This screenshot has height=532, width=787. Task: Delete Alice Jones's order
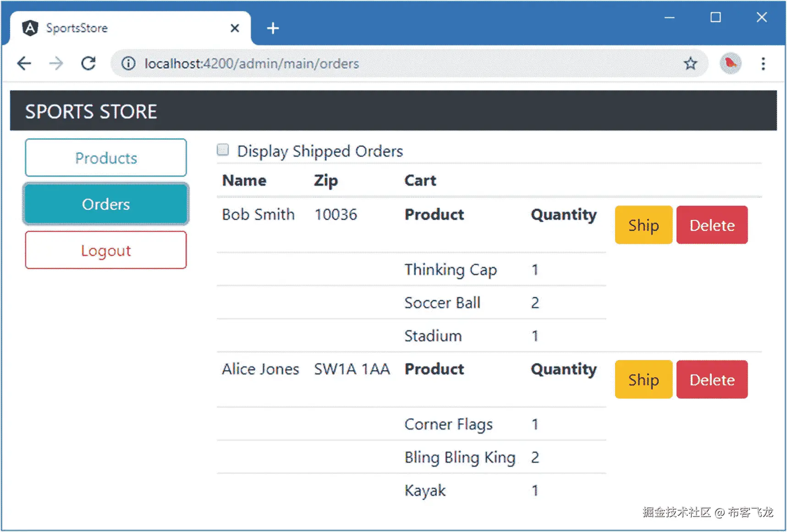click(x=712, y=379)
